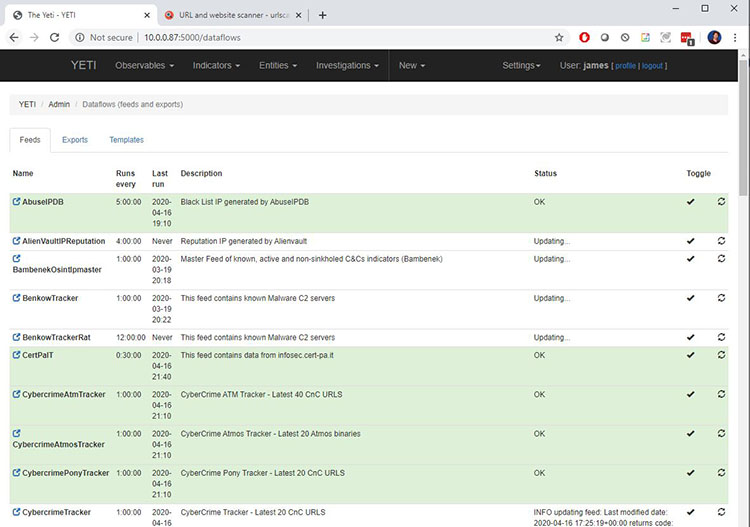The width and height of the screenshot is (750, 527).
Task: Toggle the CybercrimeAtmTracker feed checkmark
Action: pos(690,394)
